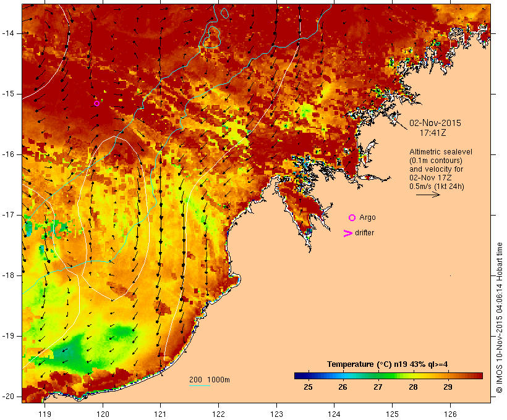Viewport: 507px width, 420px height.
Task: Click the 'Argo' legend label
Action: [368, 217]
